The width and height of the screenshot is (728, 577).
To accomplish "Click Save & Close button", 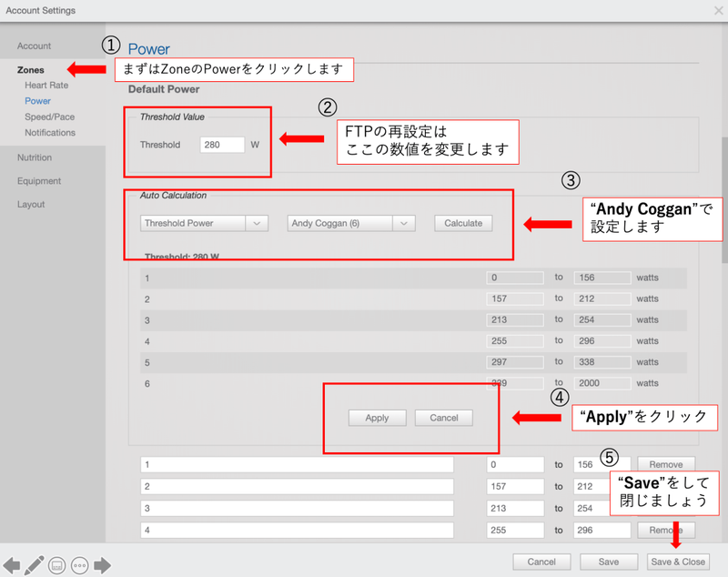I will [x=678, y=562].
